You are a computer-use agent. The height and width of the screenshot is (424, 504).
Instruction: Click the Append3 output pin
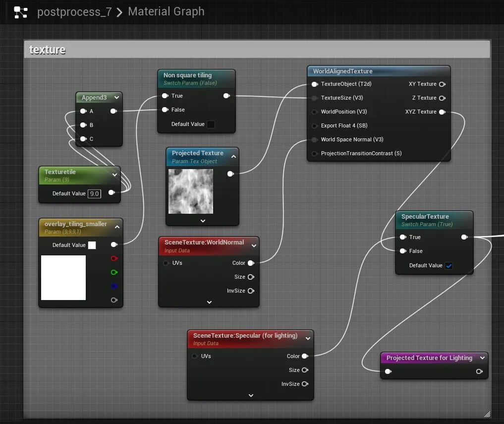(x=113, y=111)
